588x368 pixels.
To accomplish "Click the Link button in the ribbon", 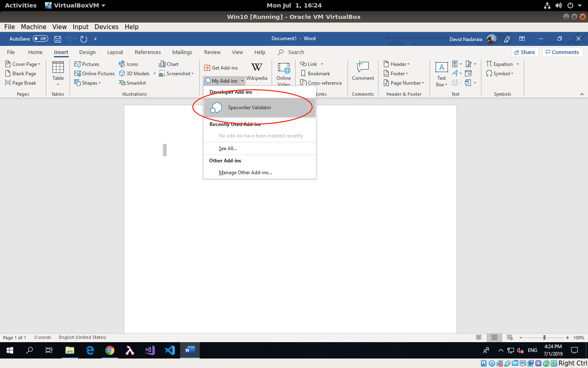I will 308,64.
